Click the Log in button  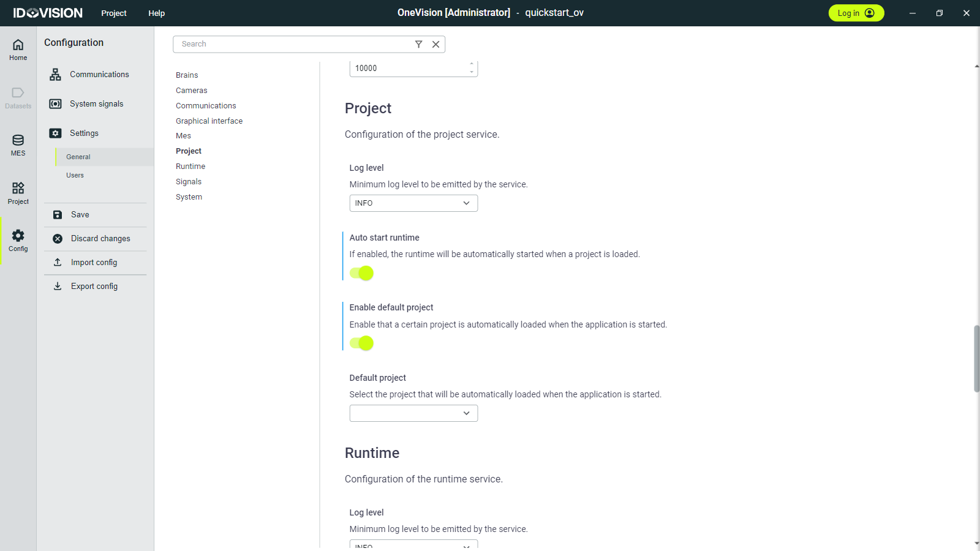tap(855, 13)
